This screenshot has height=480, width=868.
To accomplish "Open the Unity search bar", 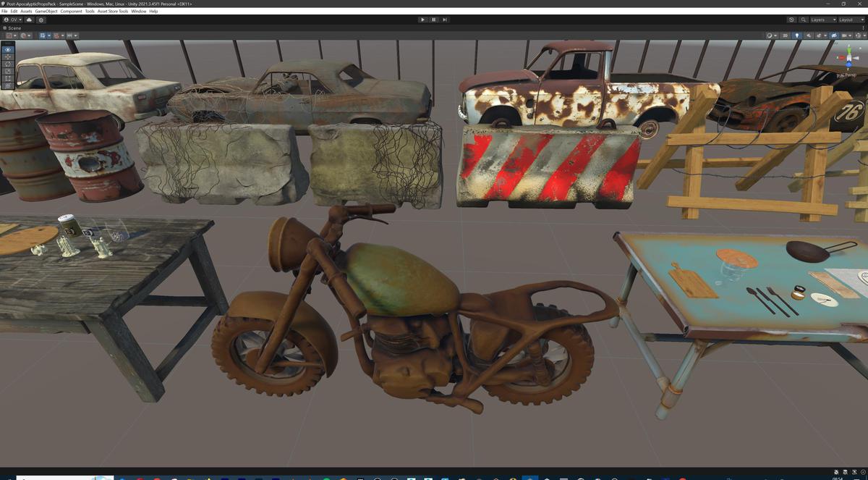I will 804,20.
